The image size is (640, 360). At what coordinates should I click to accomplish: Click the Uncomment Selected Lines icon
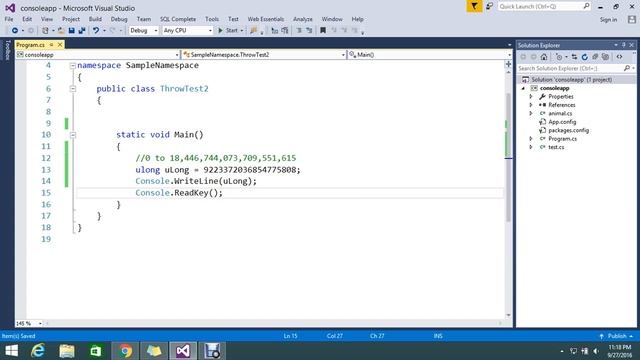click(x=285, y=31)
